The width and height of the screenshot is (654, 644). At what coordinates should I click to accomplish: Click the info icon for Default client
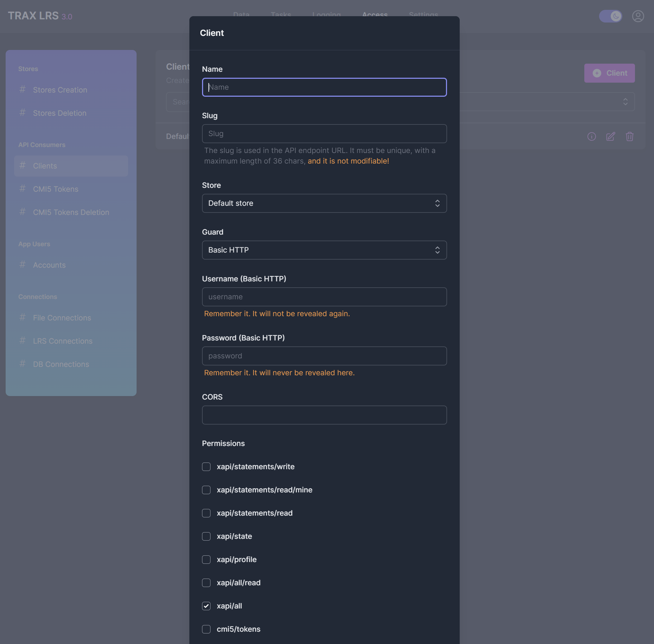(x=591, y=136)
